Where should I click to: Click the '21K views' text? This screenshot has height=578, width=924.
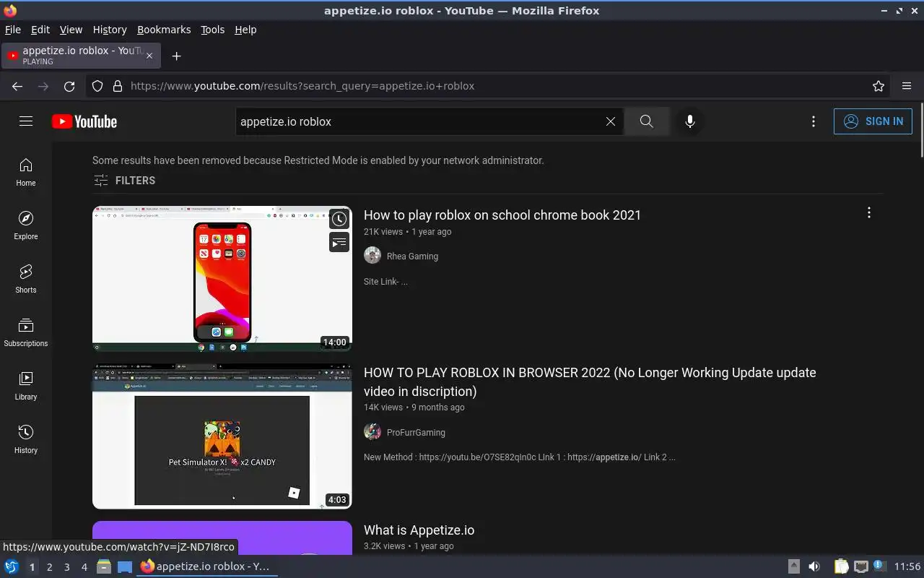[x=383, y=232]
